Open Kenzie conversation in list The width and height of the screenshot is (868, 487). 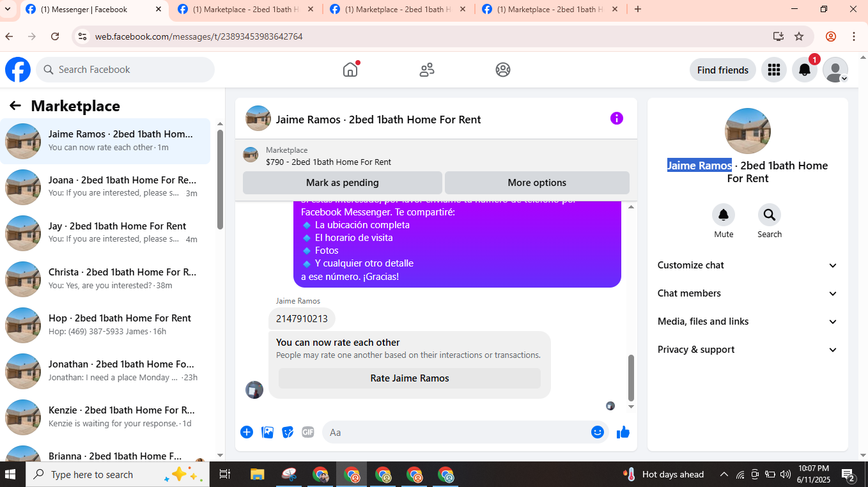pyautogui.click(x=105, y=417)
